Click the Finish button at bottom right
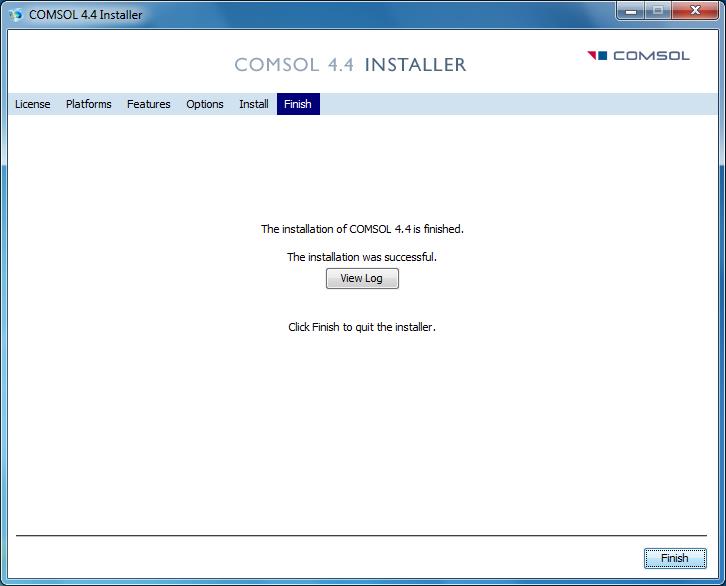 tap(674, 558)
